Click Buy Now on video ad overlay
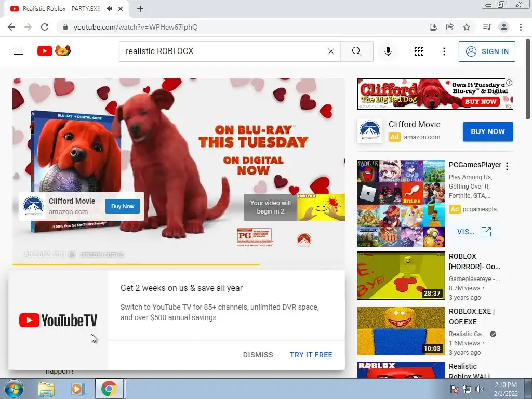532x399 pixels. (123, 206)
